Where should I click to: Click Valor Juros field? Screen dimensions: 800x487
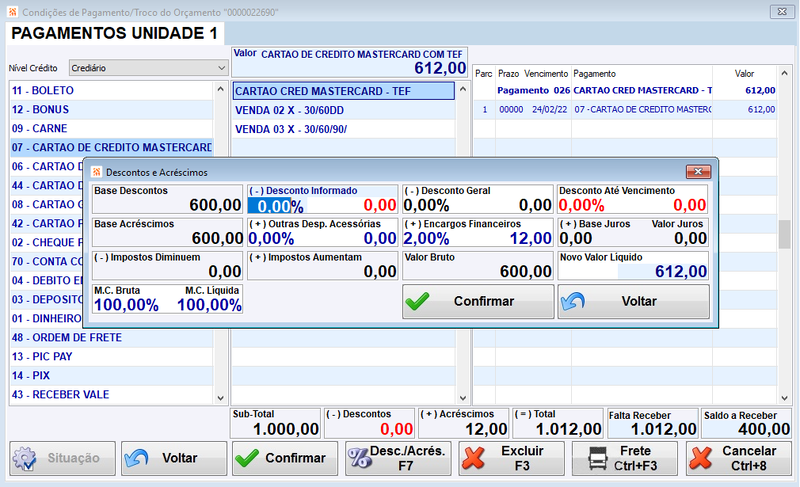pyautogui.click(x=690, y=239)
